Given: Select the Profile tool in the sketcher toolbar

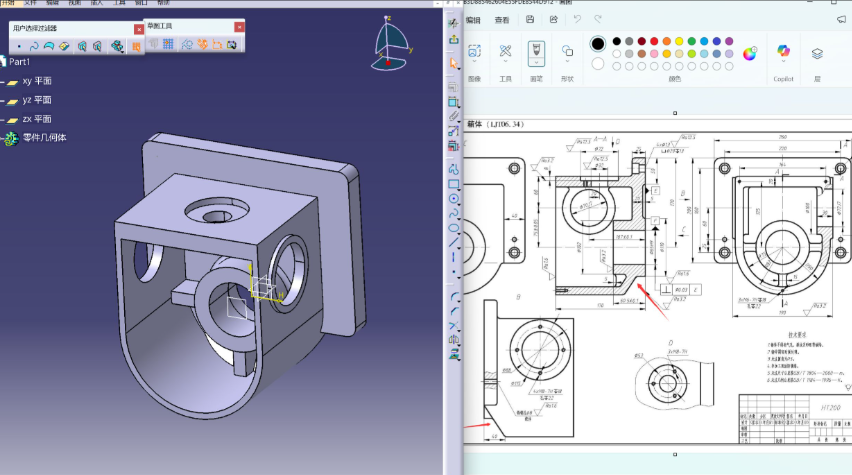Looking at the screenshot, I should click(x=454, y=169).
